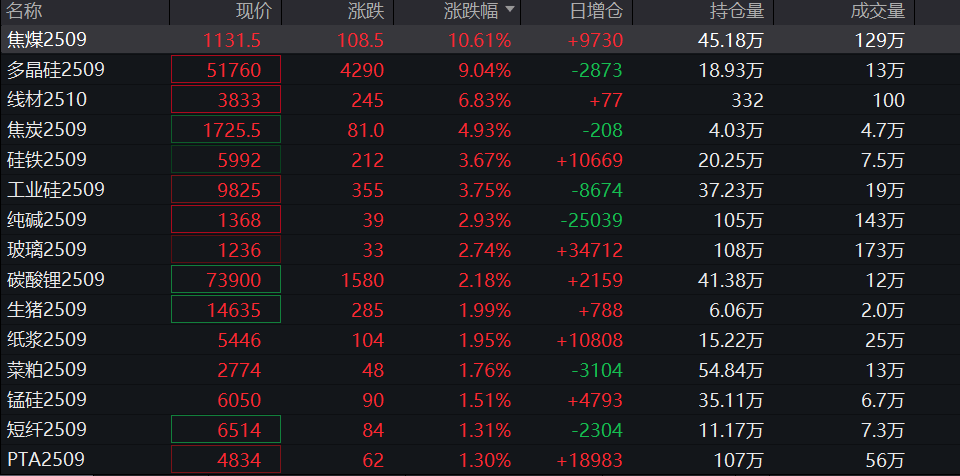Click the 工业硅2509 contract name

click(x=55, y=190)
